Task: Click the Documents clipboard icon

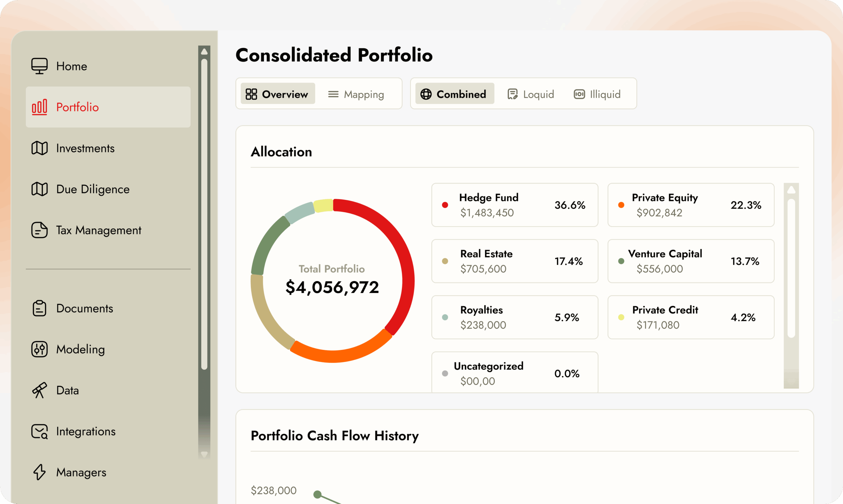Action: (x=40, y=308)
